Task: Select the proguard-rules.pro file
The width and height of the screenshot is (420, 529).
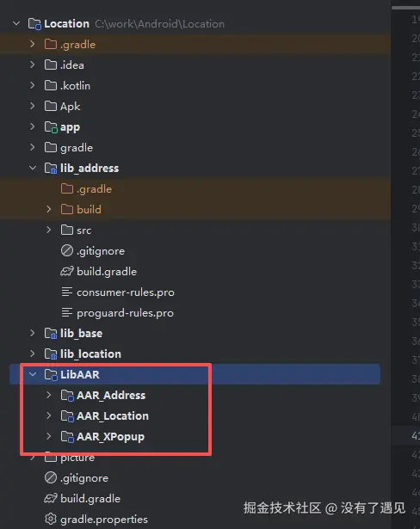Action: pos(125,313)
